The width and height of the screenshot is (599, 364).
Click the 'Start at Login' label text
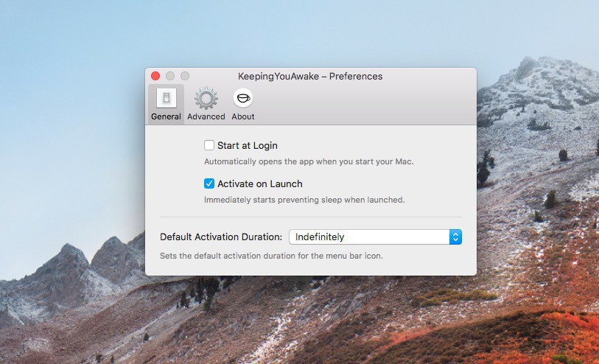(x=247, y=145)
